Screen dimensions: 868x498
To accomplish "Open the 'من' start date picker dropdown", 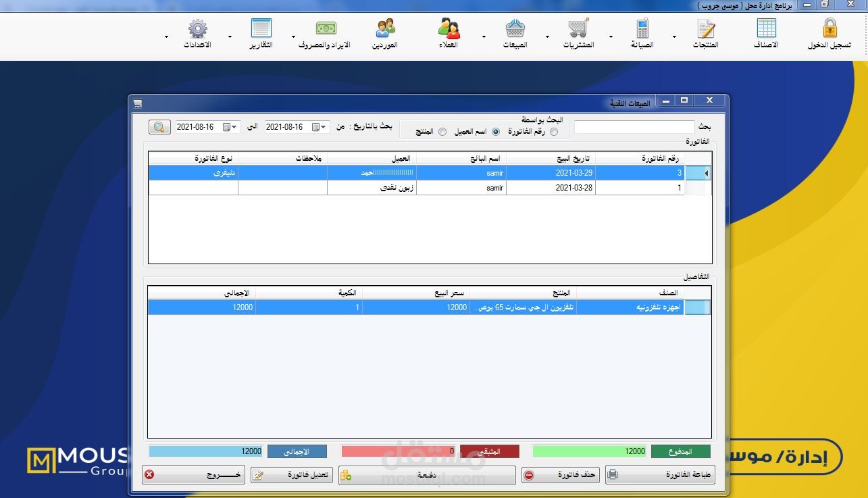I will [x=324, y=127].
